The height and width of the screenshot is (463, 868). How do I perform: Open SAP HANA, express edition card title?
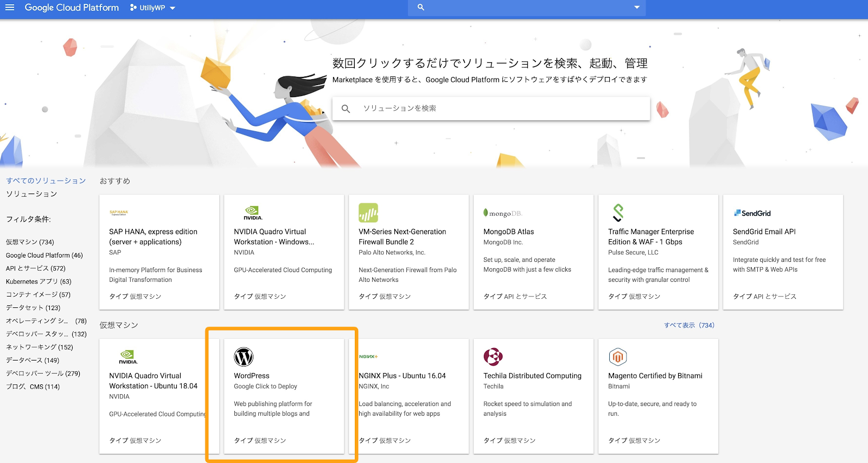click(153, 237)
